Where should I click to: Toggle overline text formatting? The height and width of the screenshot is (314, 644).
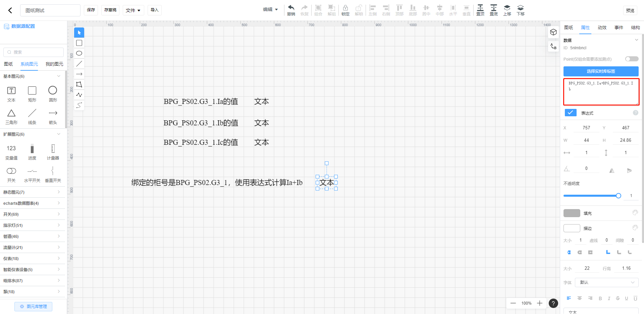pos(635,298)
